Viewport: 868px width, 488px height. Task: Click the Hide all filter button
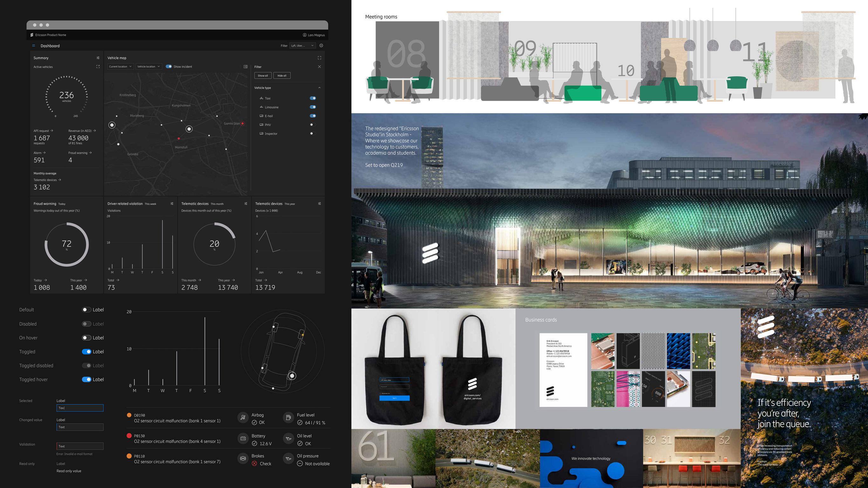tap(282, 75)
